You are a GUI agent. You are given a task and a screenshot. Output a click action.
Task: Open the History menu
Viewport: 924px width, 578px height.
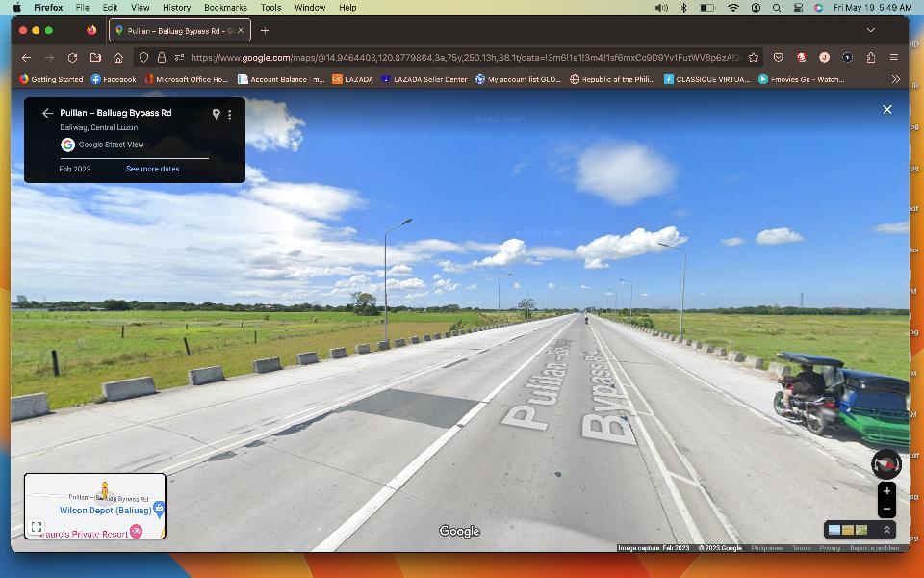pyautogui.click(x=176, y=7)
